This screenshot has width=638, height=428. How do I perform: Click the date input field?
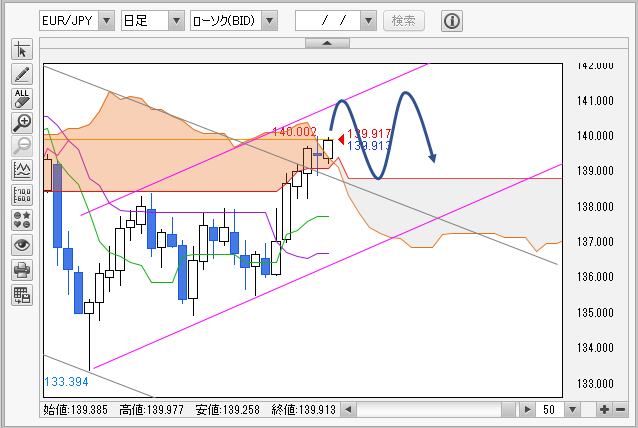tap(328, 20)
